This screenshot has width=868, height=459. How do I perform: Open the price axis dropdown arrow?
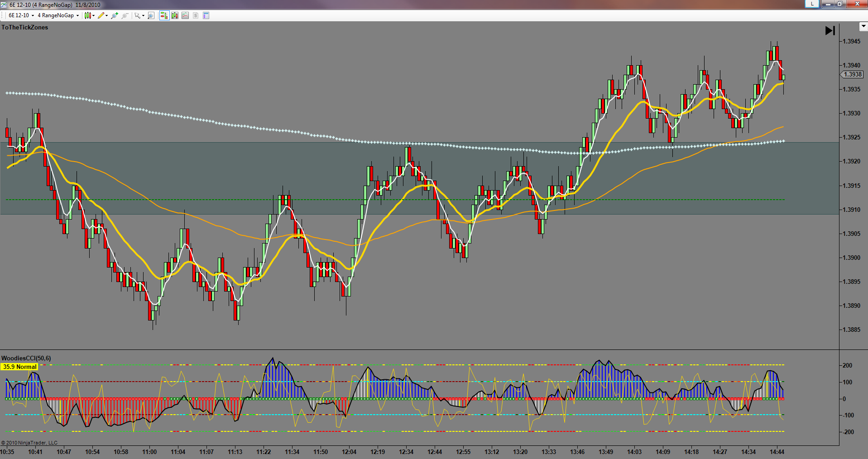coord(863,26)
